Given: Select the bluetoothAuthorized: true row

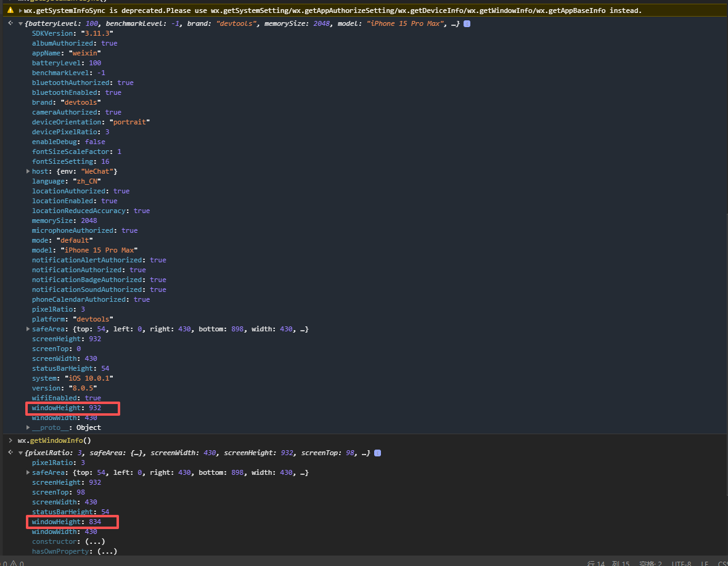Looking at the screenshot, I should [83, 83].
